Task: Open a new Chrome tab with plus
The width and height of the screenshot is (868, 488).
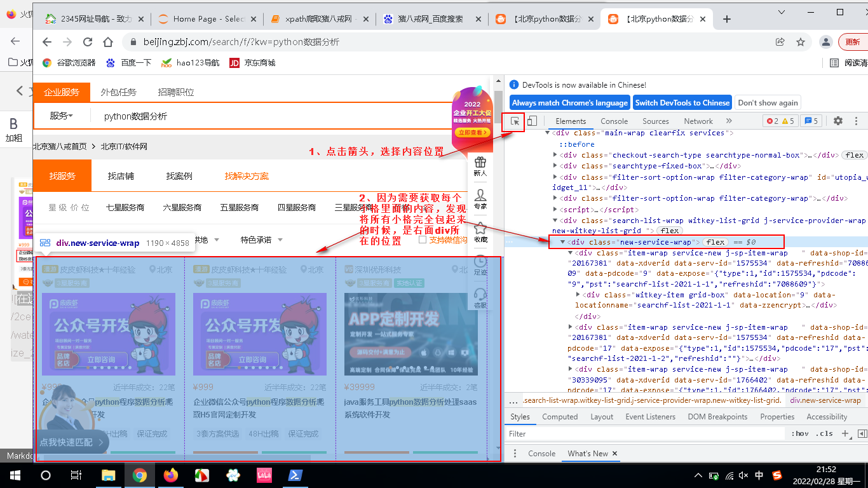Action: [x=727, y=19]
